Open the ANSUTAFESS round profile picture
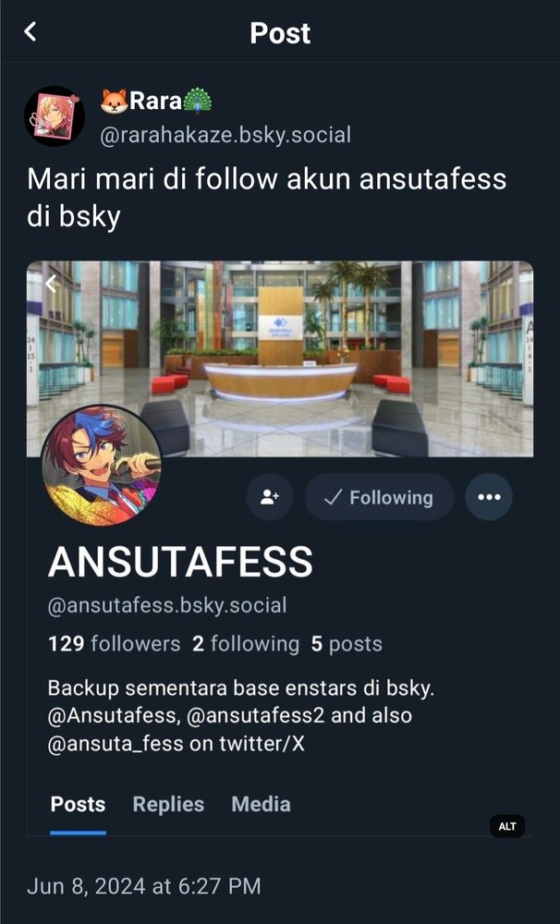Viewport: 560px width, 924px height. click(102, 466)
